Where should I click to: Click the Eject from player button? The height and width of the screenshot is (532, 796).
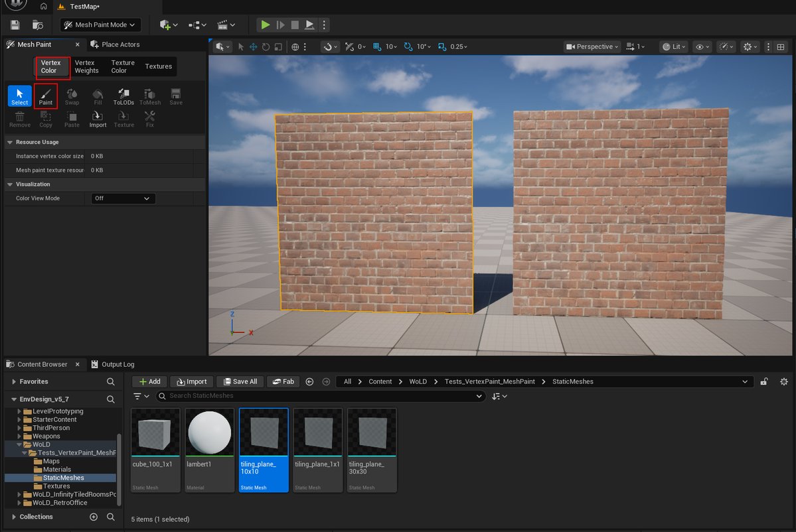309,25
